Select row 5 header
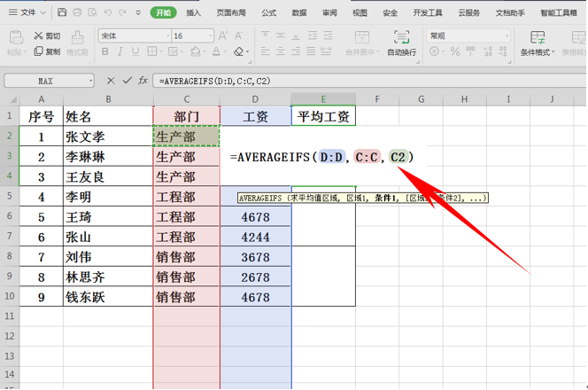This screenshot has height=390, width=588. [x=10, y=196]
